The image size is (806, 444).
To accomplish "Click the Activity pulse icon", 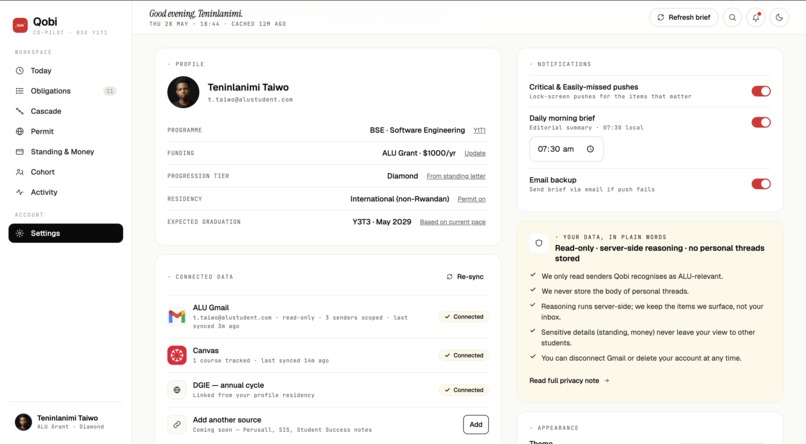I will pos(20,192).
